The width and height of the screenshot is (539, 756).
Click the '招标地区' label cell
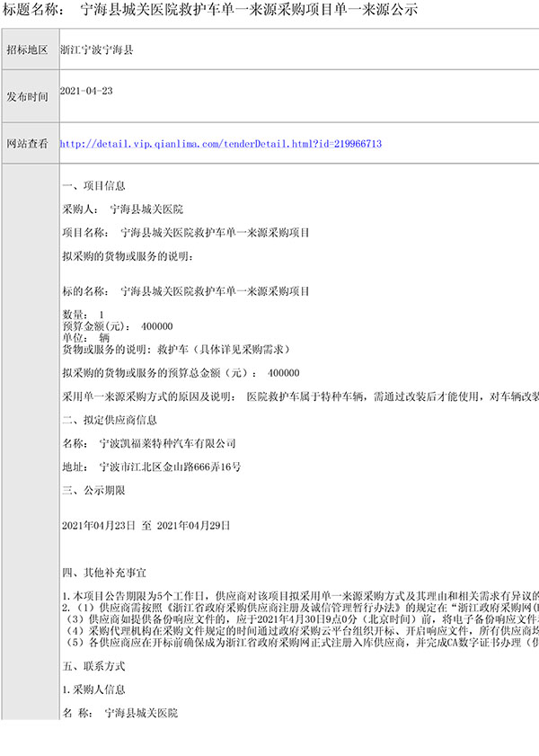click(31, 49)
